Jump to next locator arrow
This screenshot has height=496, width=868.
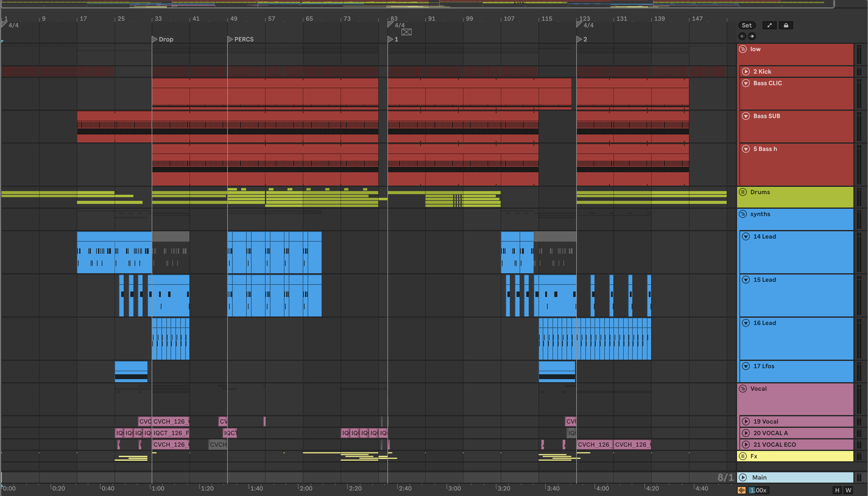pos(752,36)
